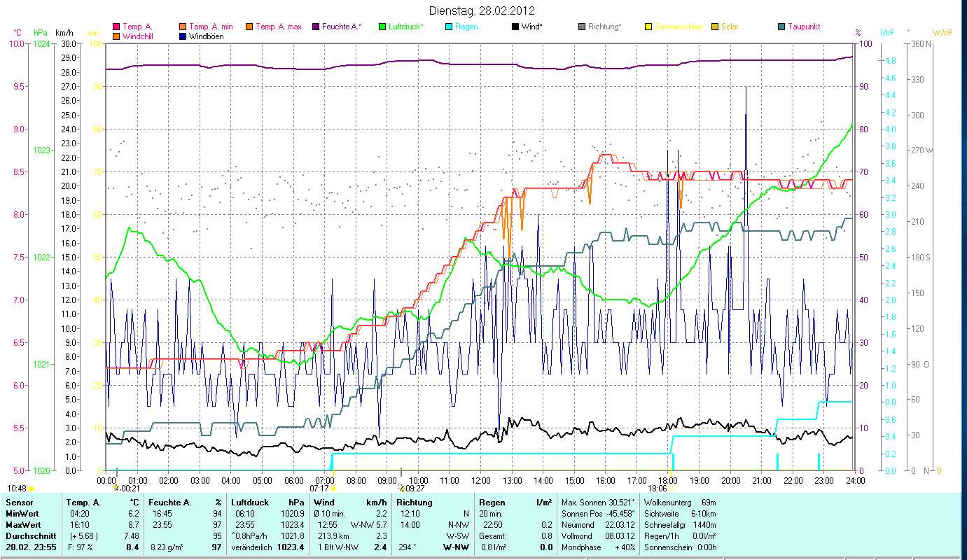The height and width of the screenshot is (560, 967).
Task: Click the sun icon beside 10:48
Action: [32, 488]
